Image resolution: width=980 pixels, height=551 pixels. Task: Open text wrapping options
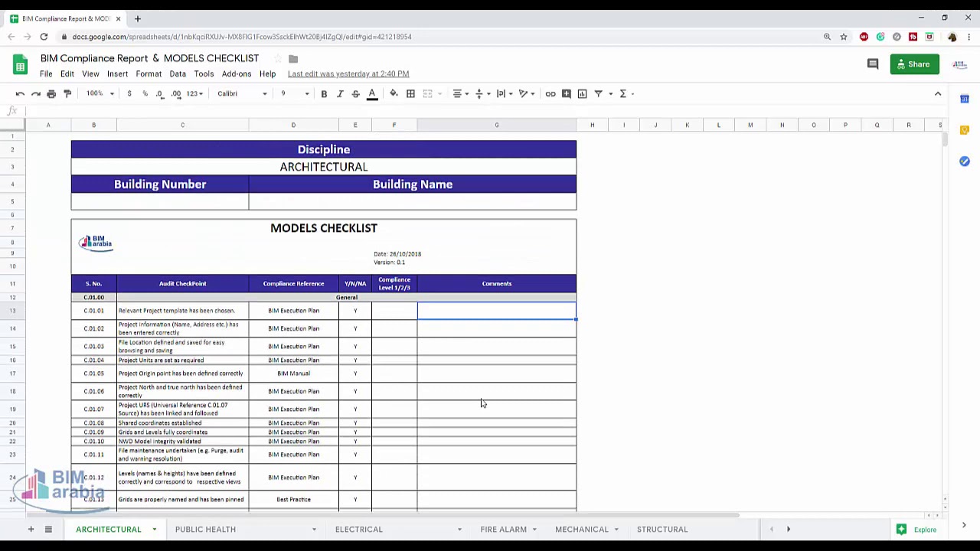click(504, 93)
